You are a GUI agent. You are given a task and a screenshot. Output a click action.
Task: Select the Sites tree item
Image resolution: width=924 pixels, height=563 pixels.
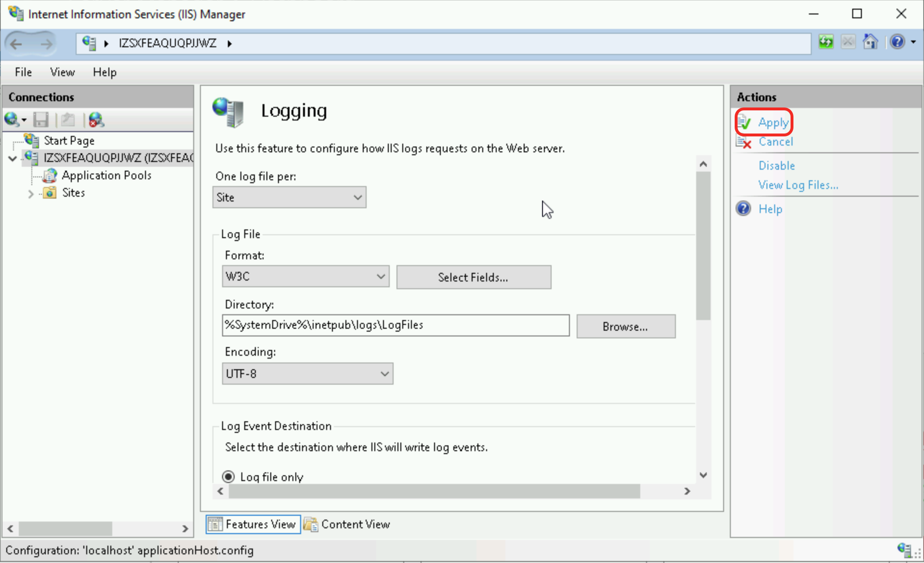(73, 193)
